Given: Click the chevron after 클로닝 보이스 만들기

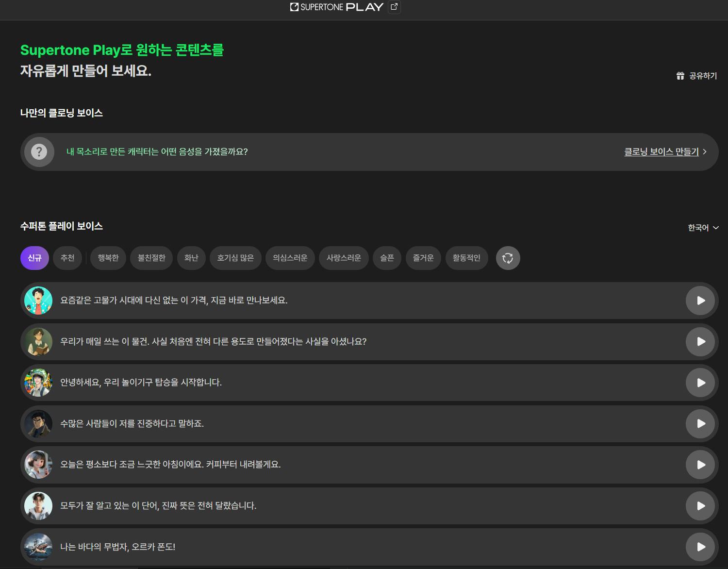Looking at the screenshot, I should point(705,152).
